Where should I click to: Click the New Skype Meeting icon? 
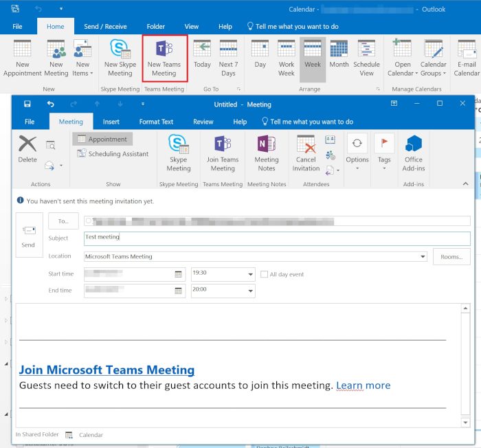click(x=120, y=51)
